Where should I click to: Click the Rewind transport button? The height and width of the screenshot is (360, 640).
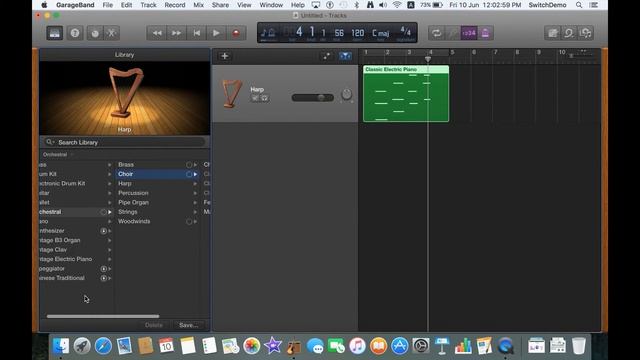[x=157, y=33]
